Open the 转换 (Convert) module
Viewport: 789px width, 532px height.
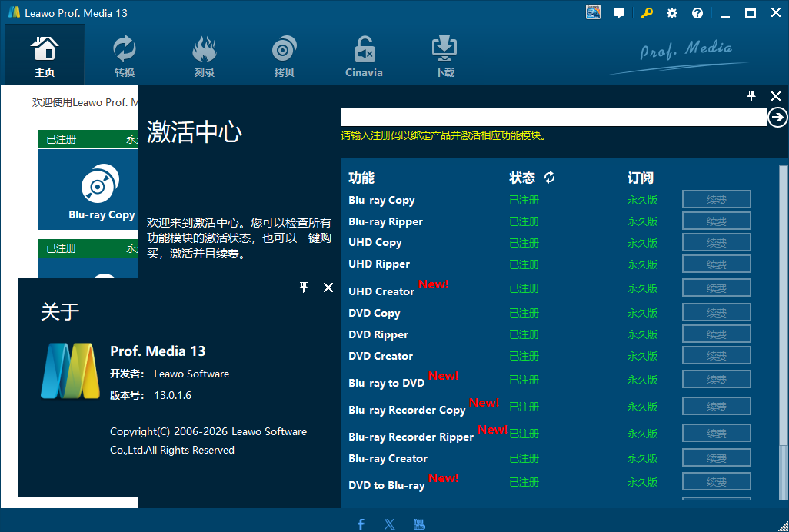click(x=125, y=56)
